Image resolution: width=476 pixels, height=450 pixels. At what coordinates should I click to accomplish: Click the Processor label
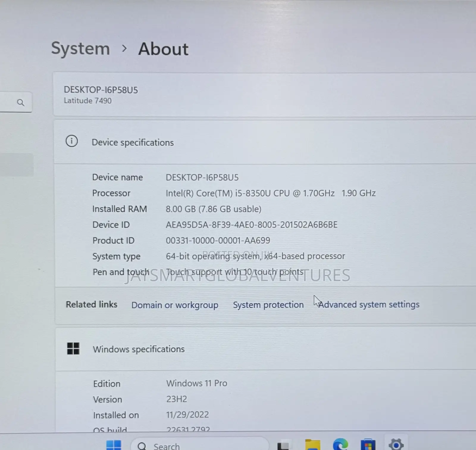pos(111,193)
